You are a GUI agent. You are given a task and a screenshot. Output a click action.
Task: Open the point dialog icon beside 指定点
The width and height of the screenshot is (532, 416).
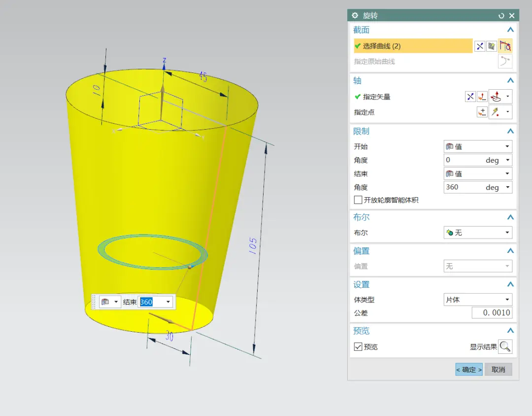482,112
